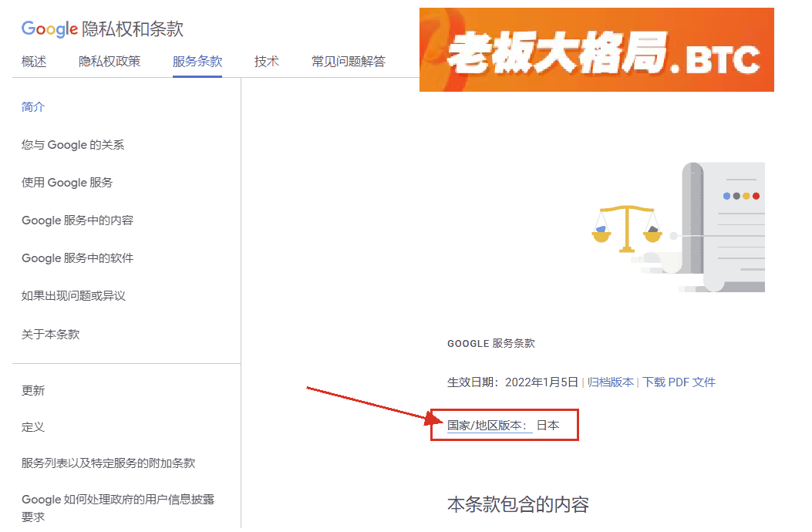Select the 服务条款 tab
812x532 pixels.
click(x=197, y=62)
